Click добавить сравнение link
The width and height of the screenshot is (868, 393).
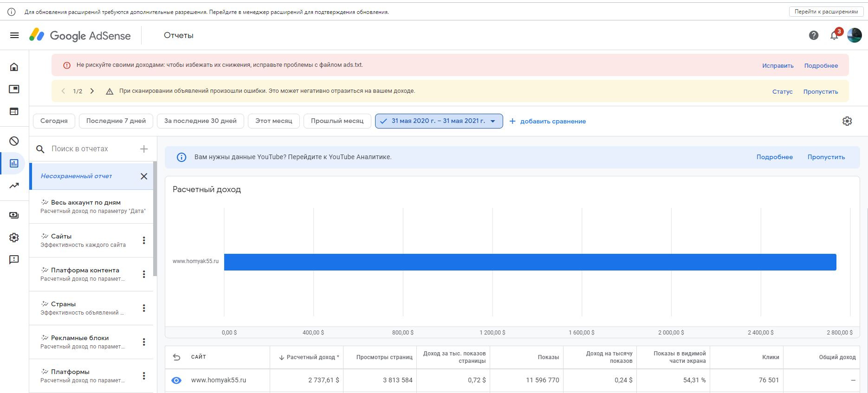coord(548,121)
